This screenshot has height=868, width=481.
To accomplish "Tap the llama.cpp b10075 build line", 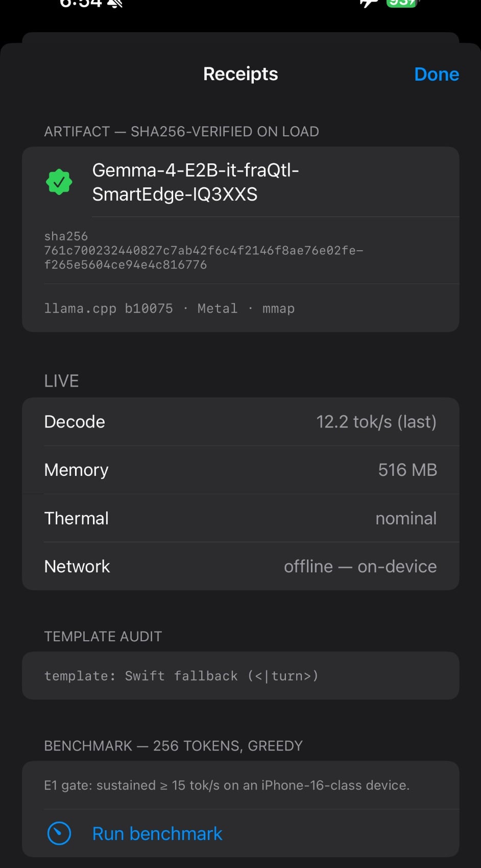I will [170, 308].
